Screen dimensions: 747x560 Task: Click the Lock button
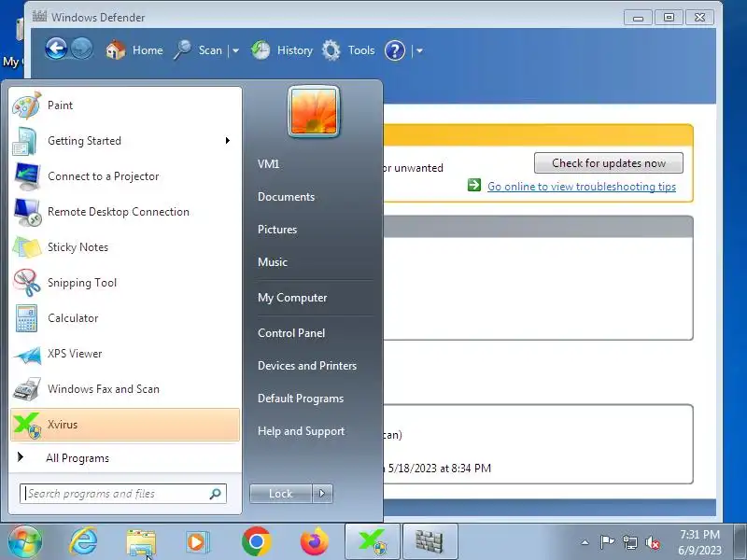click(x=281, y=494)
